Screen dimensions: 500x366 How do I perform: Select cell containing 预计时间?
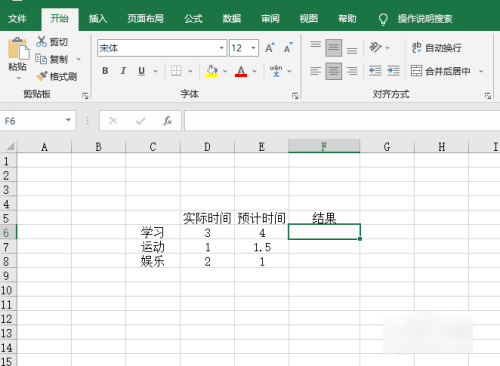click(x=262, y=218)
